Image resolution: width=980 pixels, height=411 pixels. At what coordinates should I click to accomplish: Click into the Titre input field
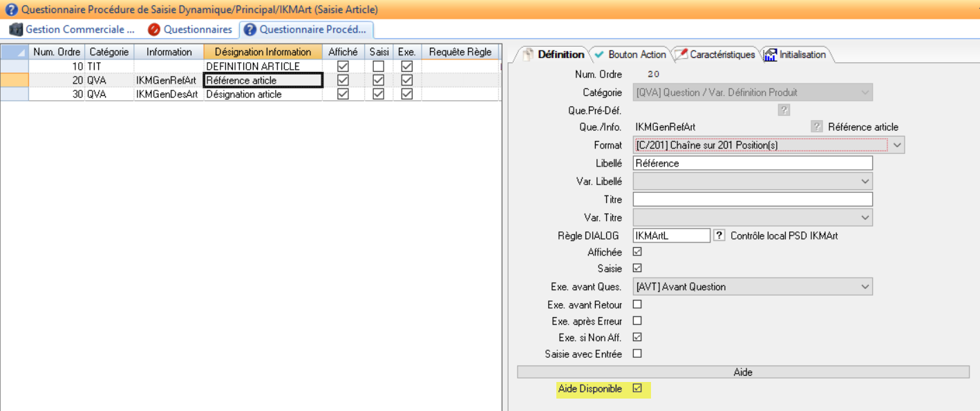coord(752,200)
